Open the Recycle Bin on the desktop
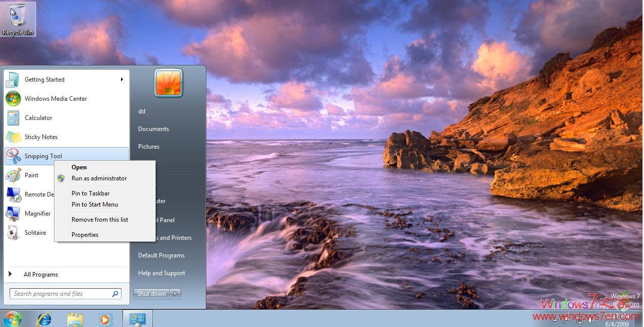Image resolution: width=644 pixels, height=327 pixels. click(x=18, y=15)
